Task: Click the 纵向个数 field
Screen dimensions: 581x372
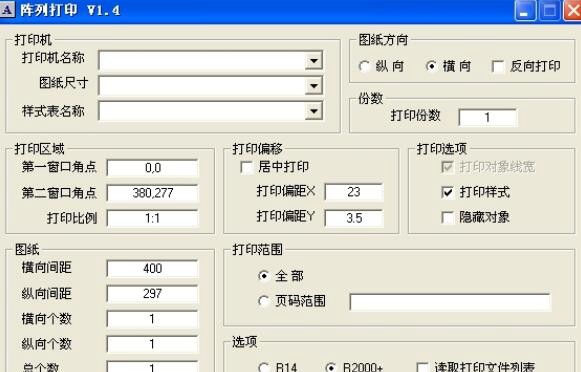Action: pos(152,344)
